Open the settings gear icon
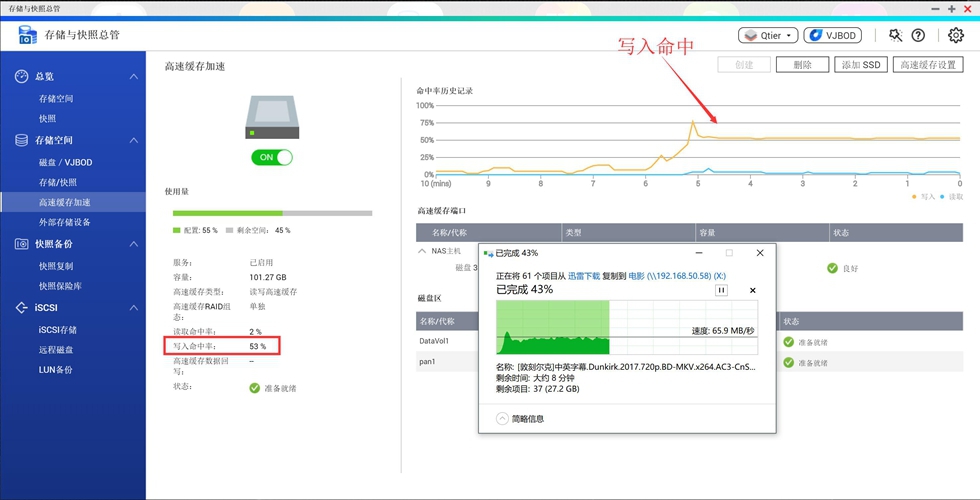This screenshot has width=980, height=500. [x=956, y=36]
